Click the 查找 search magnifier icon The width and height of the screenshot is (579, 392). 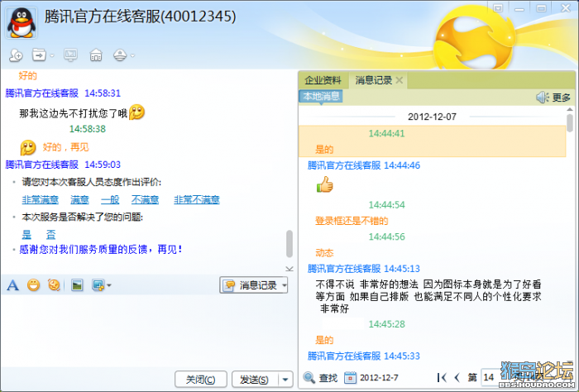(x=309, y=378)
